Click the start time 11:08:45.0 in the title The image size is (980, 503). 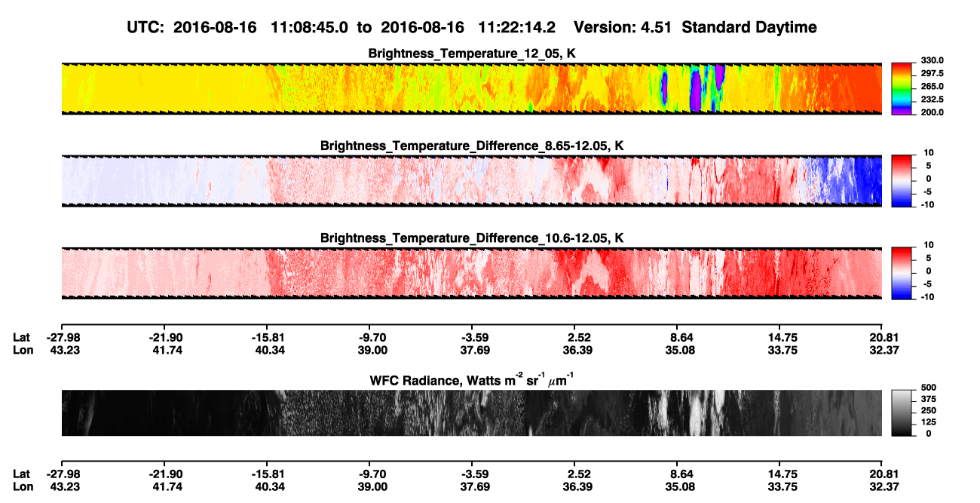click(309, 28)
